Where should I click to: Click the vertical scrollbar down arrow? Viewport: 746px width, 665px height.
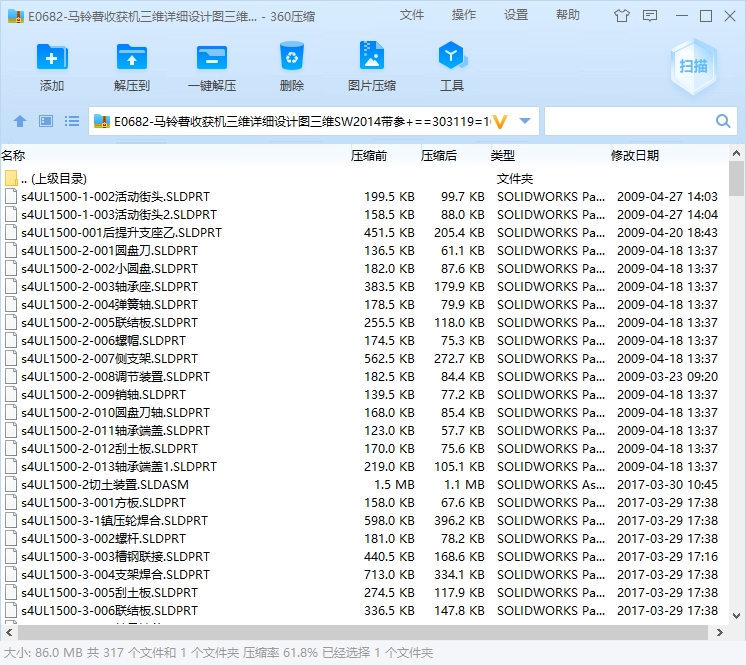[736, 616]
